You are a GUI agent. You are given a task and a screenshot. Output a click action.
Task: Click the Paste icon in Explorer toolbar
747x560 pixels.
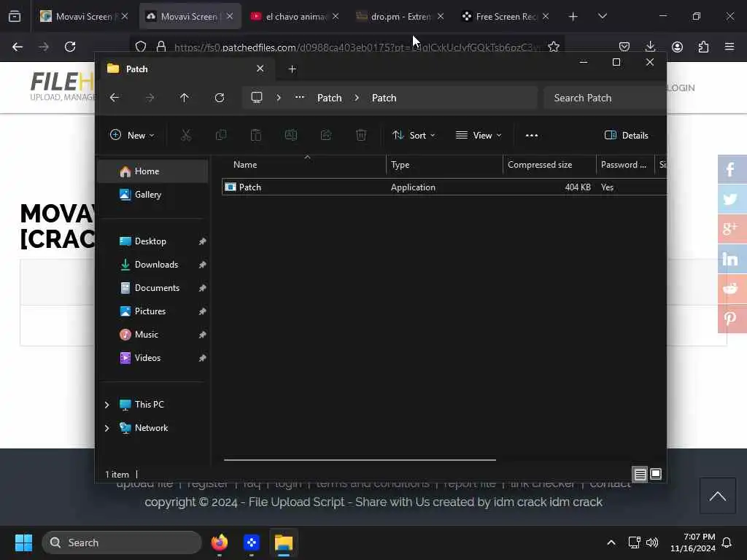pos(256,135)
